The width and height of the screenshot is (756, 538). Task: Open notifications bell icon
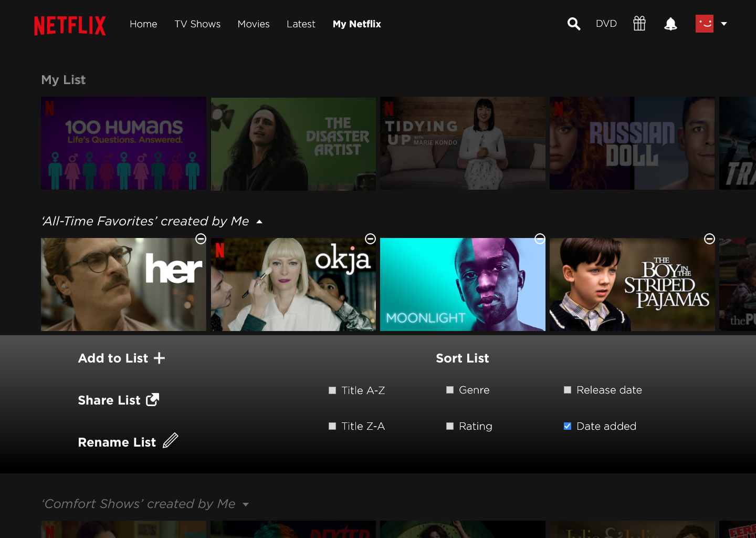(x=670, y=24)
